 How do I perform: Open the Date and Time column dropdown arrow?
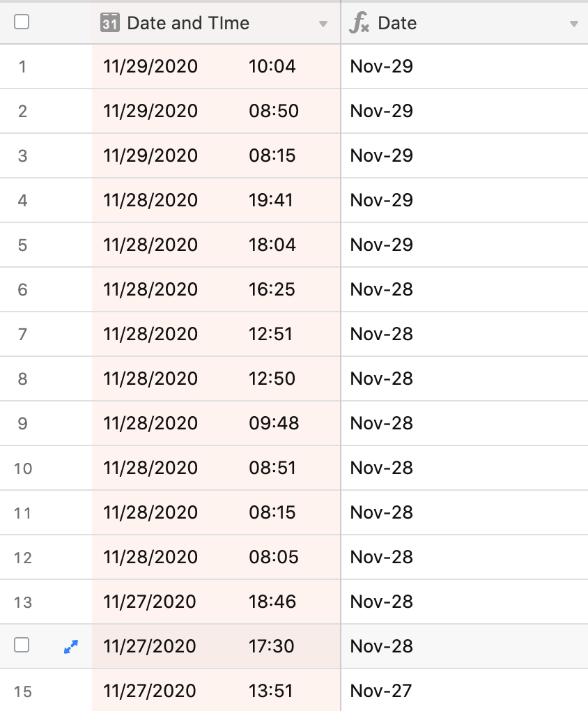click(x=323, y=24)
